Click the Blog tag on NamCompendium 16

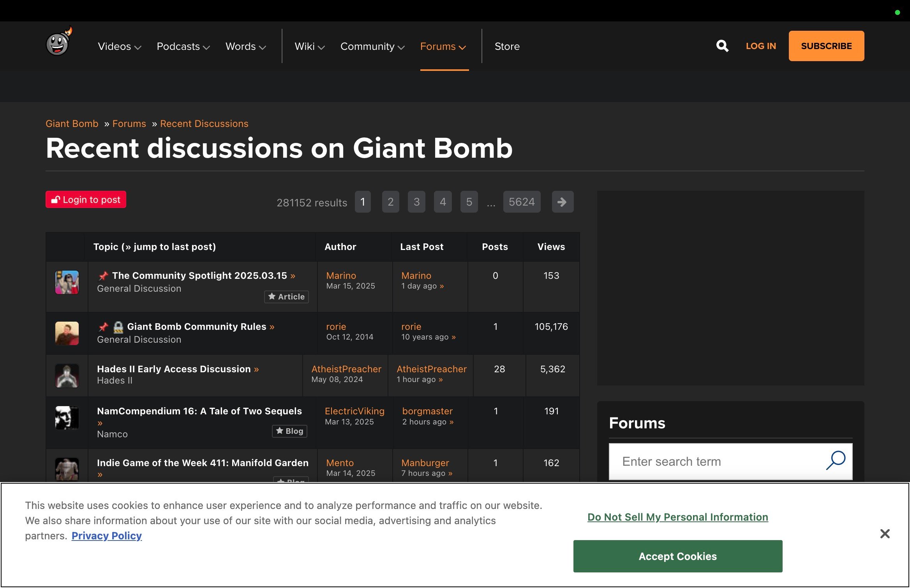(289, 431)
